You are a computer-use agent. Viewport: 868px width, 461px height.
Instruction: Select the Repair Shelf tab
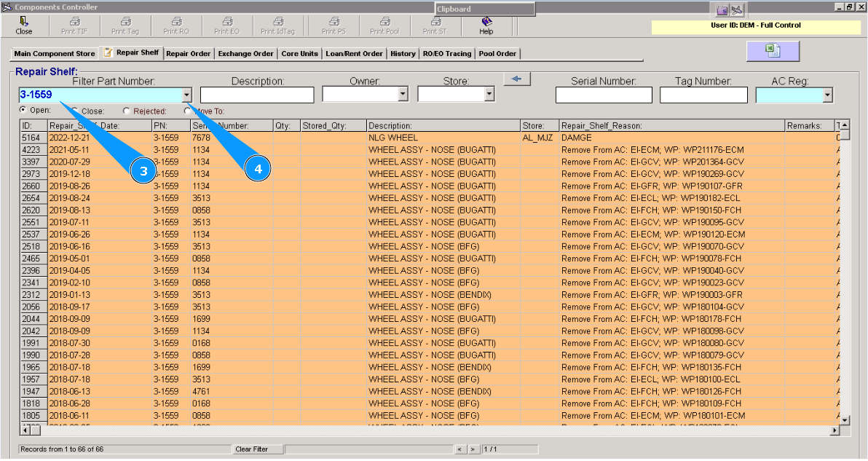[131, 52]
